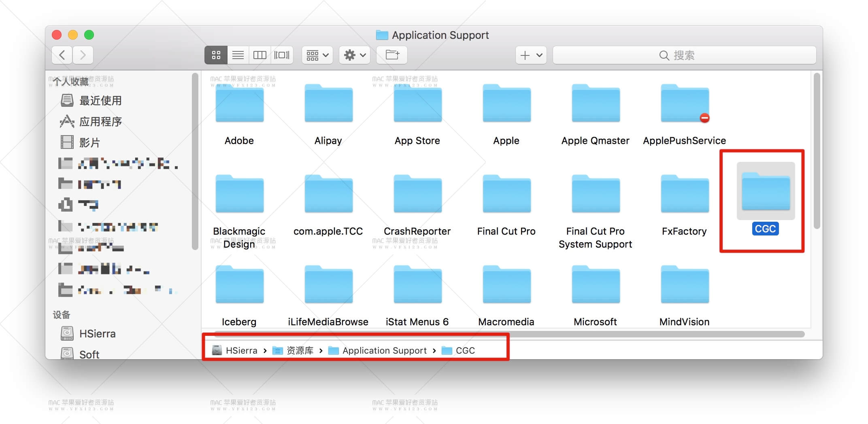Click the search field

pyautogui.click(x=684, y=55)
